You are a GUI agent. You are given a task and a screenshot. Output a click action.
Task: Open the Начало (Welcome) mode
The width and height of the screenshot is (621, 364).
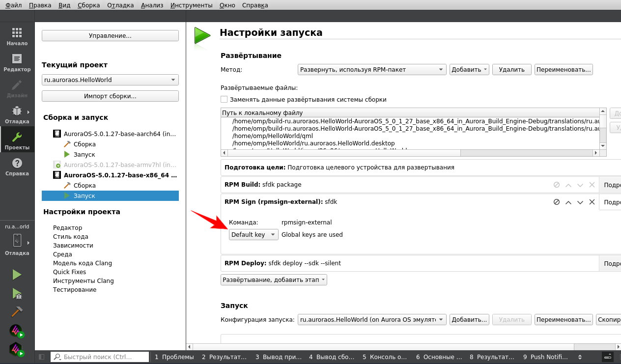(17, 36)
